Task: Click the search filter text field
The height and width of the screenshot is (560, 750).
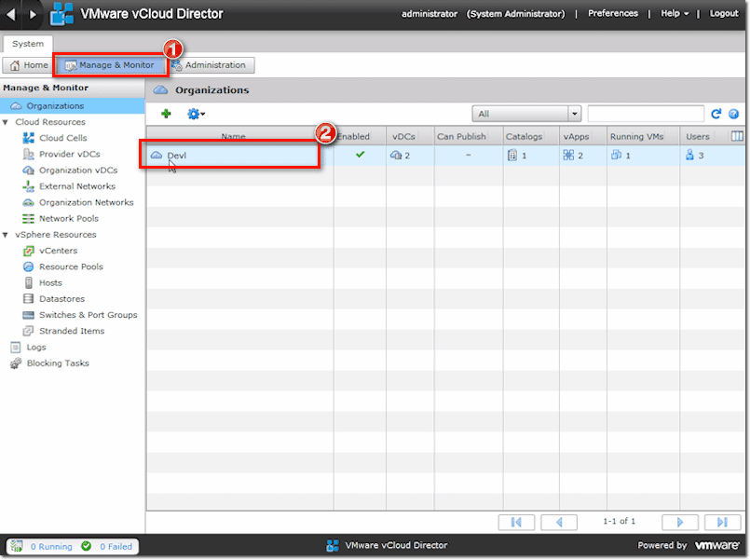Action: point(646,114)
